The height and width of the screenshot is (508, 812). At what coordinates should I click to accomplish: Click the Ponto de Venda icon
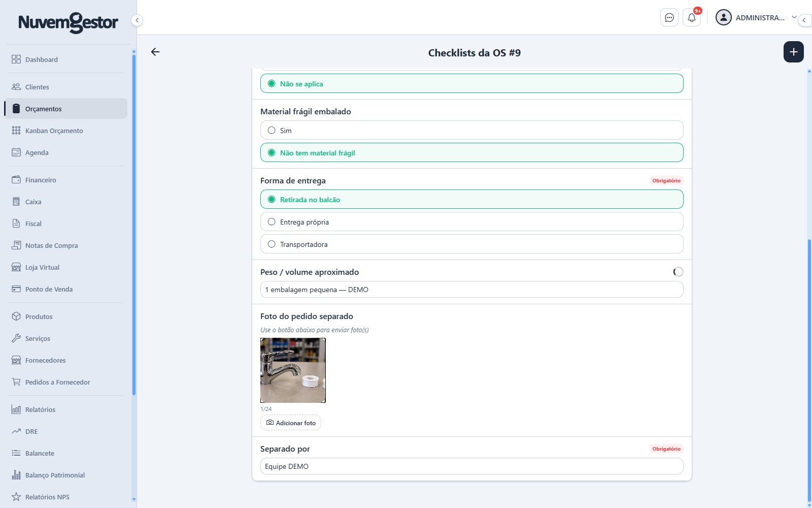click(16, 289)
